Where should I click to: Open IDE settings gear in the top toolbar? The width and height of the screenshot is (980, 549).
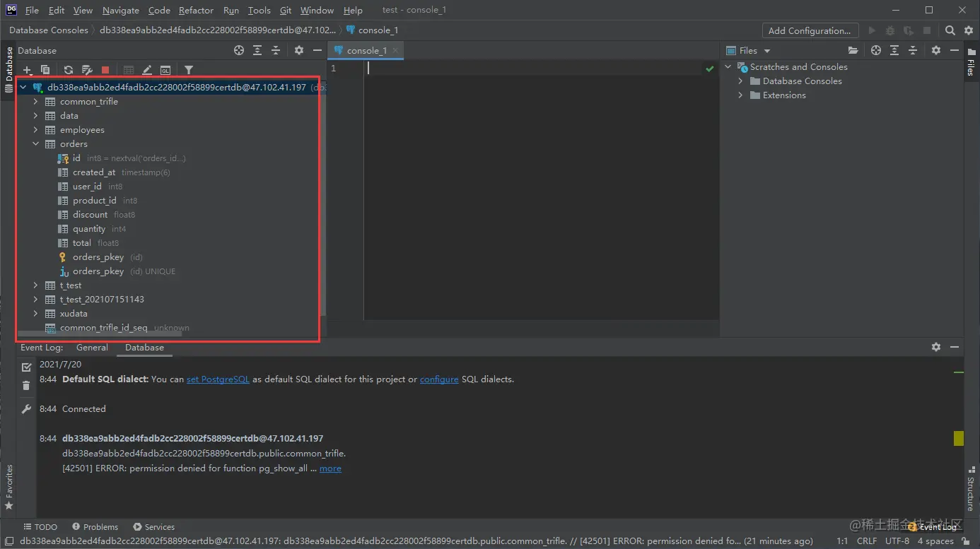click(967, 30)
